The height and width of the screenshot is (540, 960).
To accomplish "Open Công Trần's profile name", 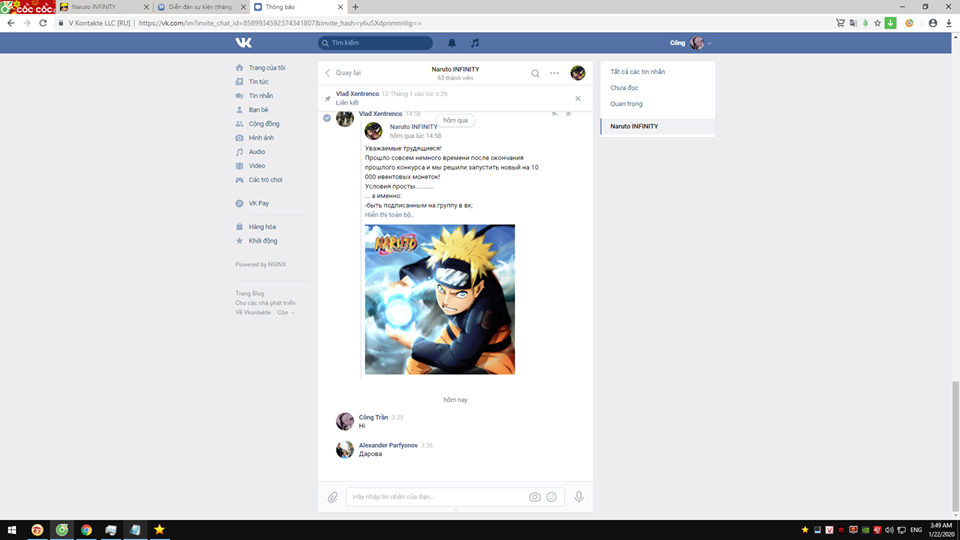I will coord(373,418).
